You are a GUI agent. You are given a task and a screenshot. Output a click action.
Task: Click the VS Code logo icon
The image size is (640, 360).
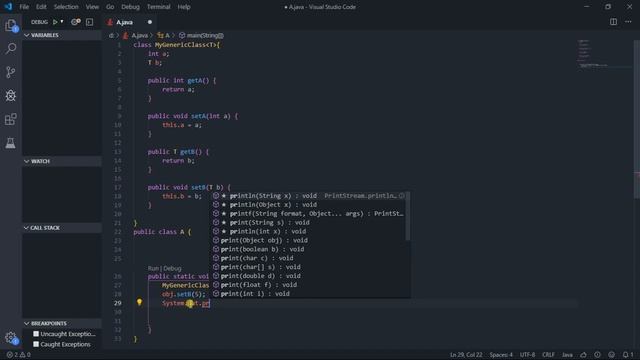tap(8, 7)
